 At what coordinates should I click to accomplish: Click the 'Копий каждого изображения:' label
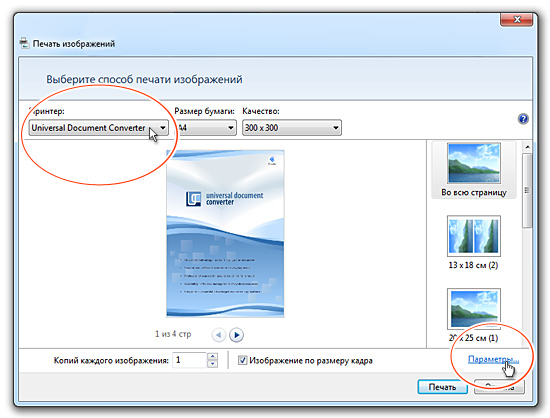point(111,360)
